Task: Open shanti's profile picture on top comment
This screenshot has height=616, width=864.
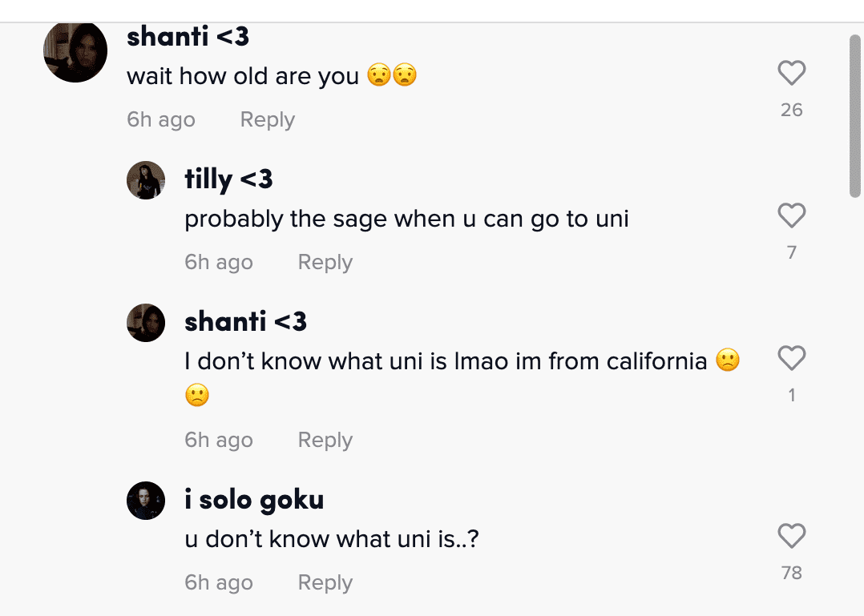Action: point(75,51)
